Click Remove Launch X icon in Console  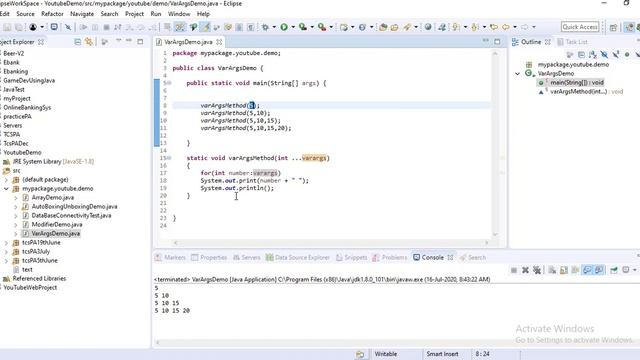click(x=525, y=270)
